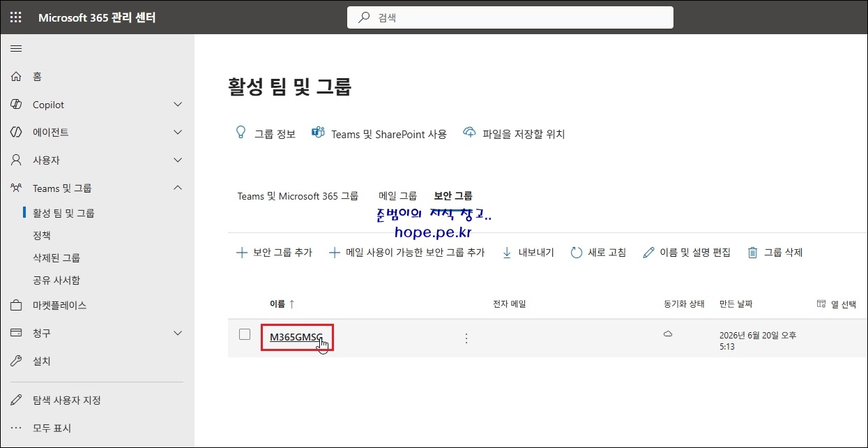
Task: Open the three-dot menu for M365GMSG row
Action: [x=466, y=338]
